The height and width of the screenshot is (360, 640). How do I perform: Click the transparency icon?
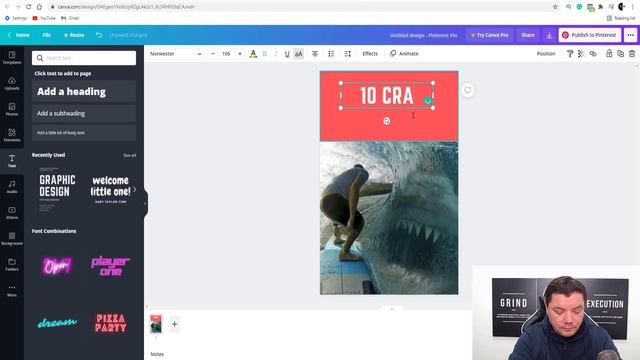[581, 54]
